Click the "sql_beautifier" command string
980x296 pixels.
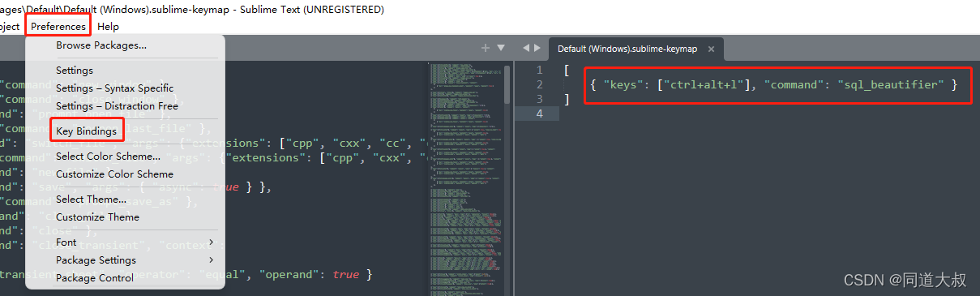(890, 84)
